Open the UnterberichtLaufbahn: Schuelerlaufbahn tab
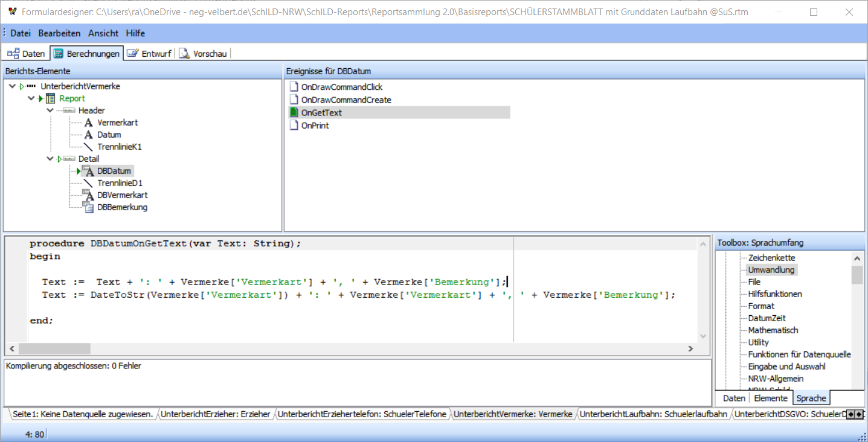This screenshot has height=442, width=868. [654, 414]
